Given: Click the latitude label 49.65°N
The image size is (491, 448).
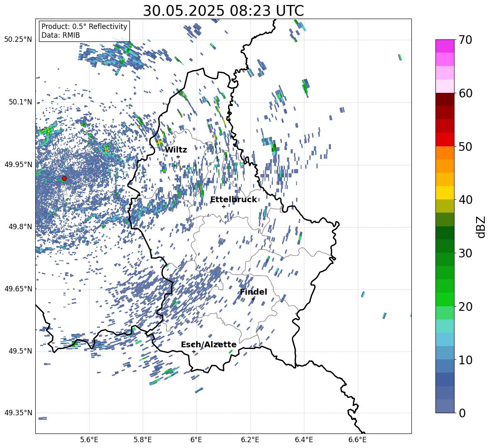Looking at the screenshot, I should 18,289.
